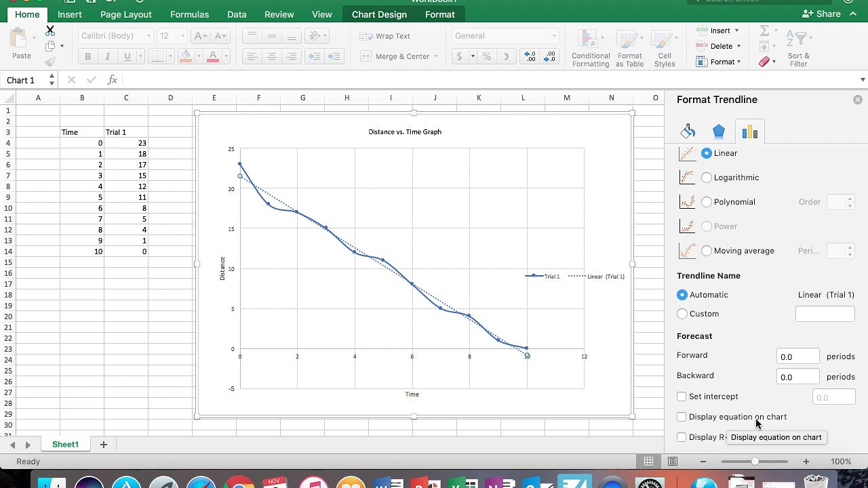Click the percent style icon
The image size is (868, 488).
click(487, 57)
